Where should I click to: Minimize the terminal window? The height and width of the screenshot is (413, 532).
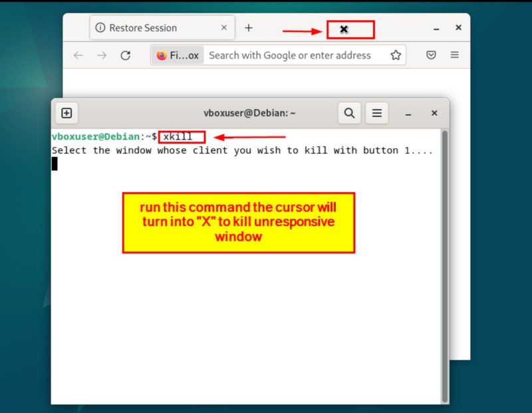pyautogui.click(x=408, y=113)
